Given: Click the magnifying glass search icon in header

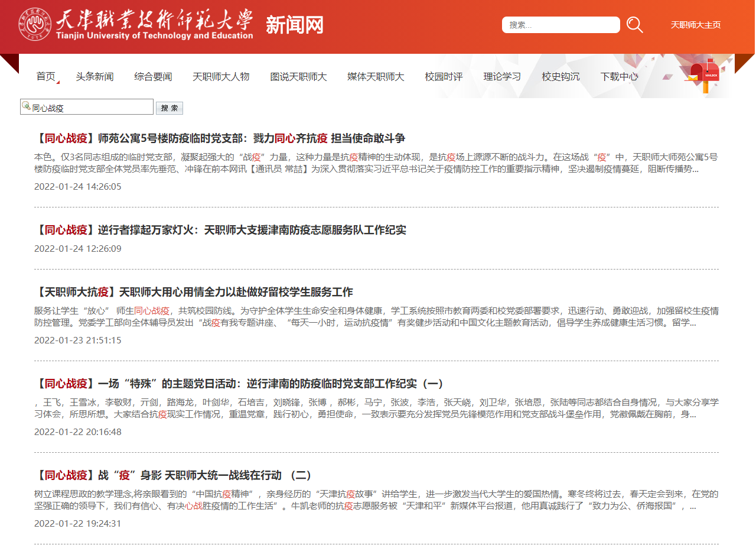Looking at the screenshot, I should click(x=634, y=25).
